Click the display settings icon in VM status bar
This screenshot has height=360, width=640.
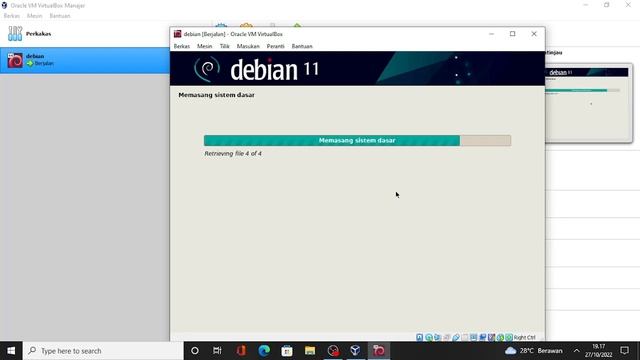pyautogui.click(x=473, y=337)
